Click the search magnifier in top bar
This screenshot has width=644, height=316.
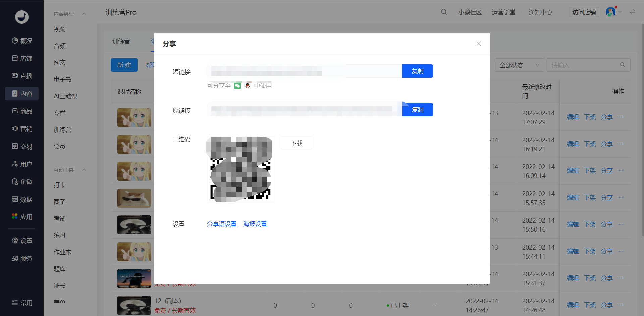point(444,12)
